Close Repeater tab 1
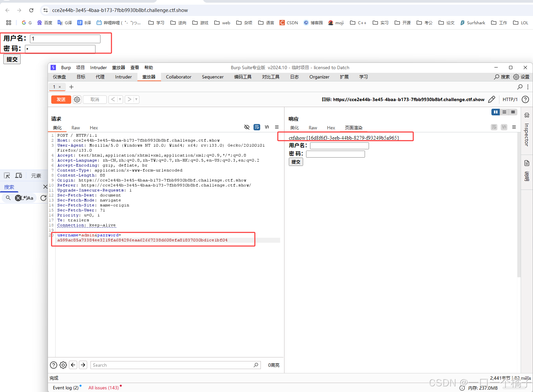The width and height of the screenshot is (533, 392). point(60,87)
